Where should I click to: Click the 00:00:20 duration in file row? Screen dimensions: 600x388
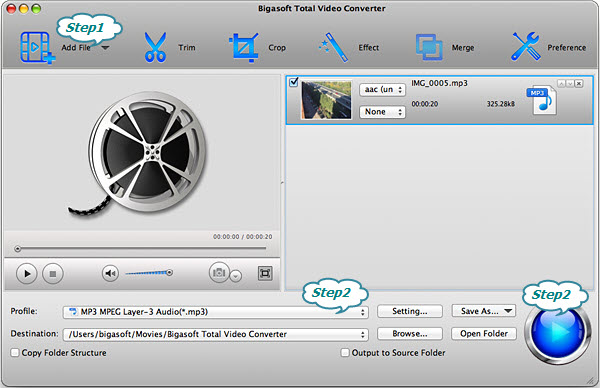tap(425, 104)
